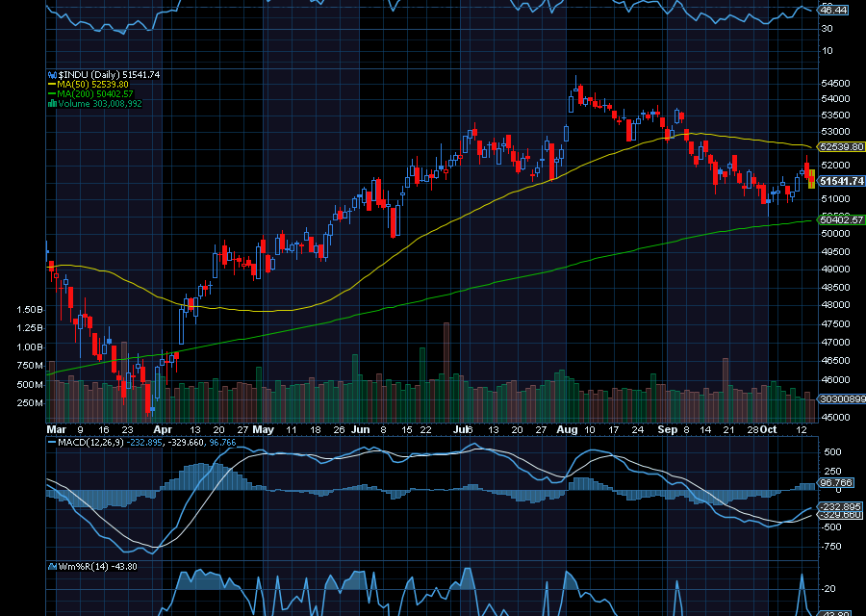The image size is (866, 616).
Task: Click the "1.50B" volume scale label
Action: [30, 309]
